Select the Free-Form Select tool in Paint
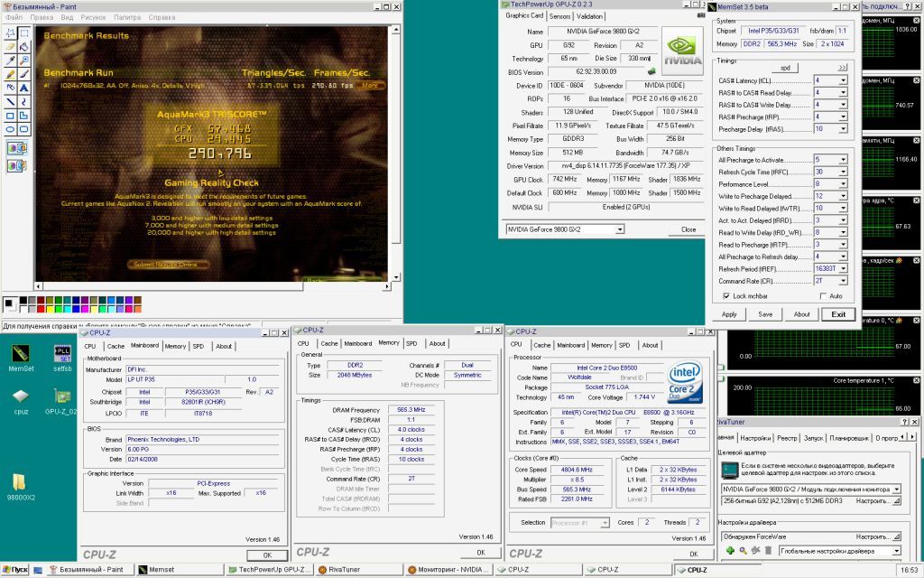This screenshot has width=924, height=578. click(x=10, y=33)
